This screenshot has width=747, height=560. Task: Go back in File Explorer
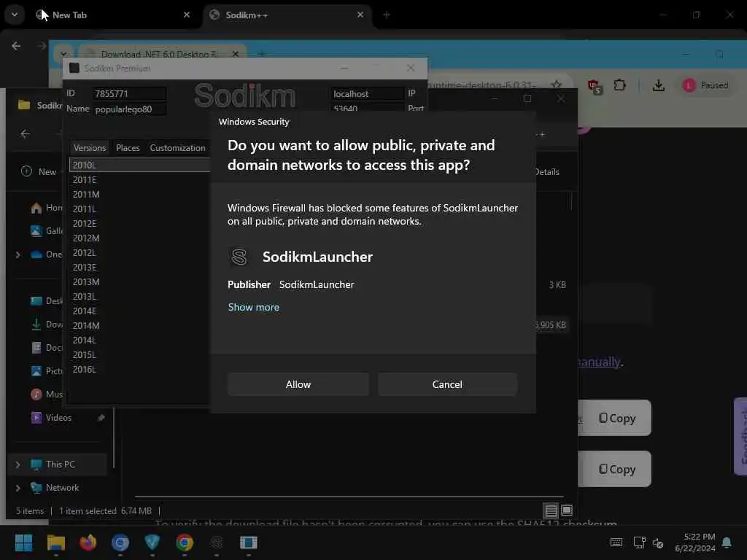[x=26, y=134]
